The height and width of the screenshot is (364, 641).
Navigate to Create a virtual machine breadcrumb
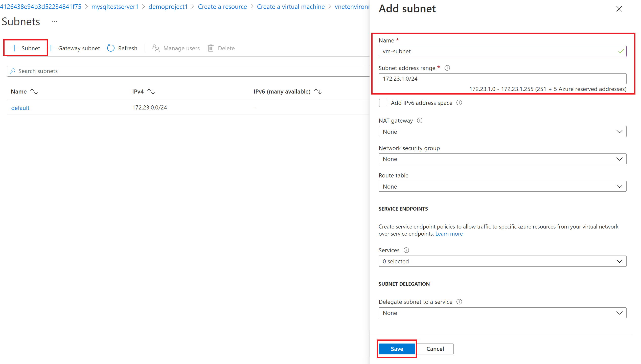coord(291,7)
